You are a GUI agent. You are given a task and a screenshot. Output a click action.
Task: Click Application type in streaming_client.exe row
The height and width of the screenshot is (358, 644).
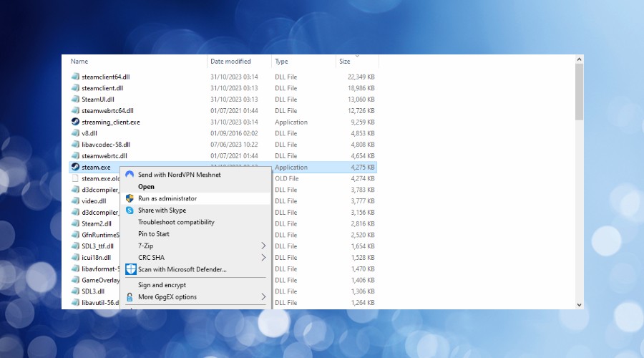(291, 122)
